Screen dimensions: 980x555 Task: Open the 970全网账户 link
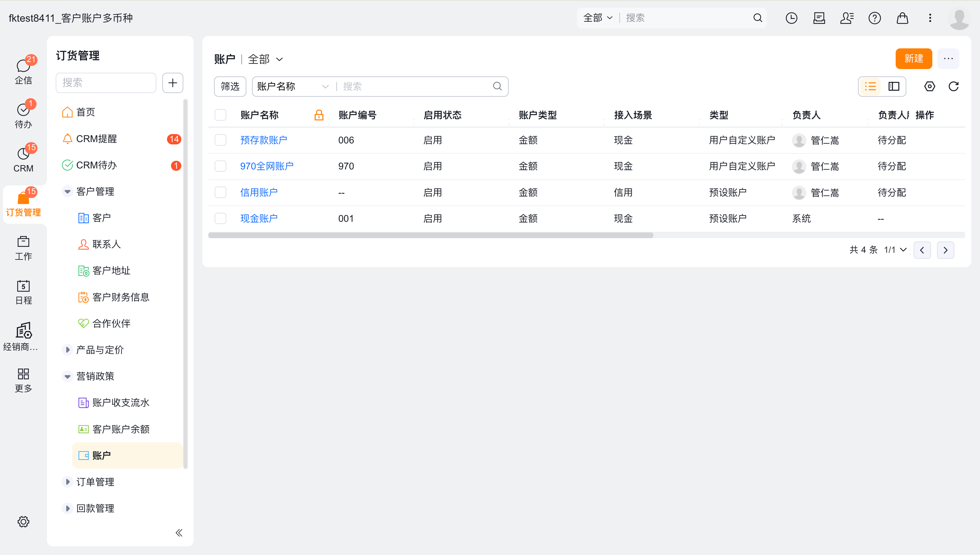pos(267,166)
